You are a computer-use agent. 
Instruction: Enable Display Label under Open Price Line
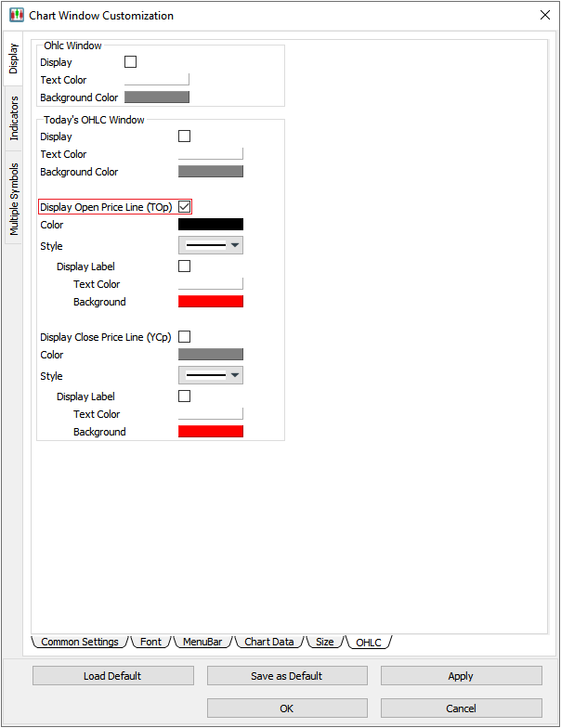[x=184, y=266]
